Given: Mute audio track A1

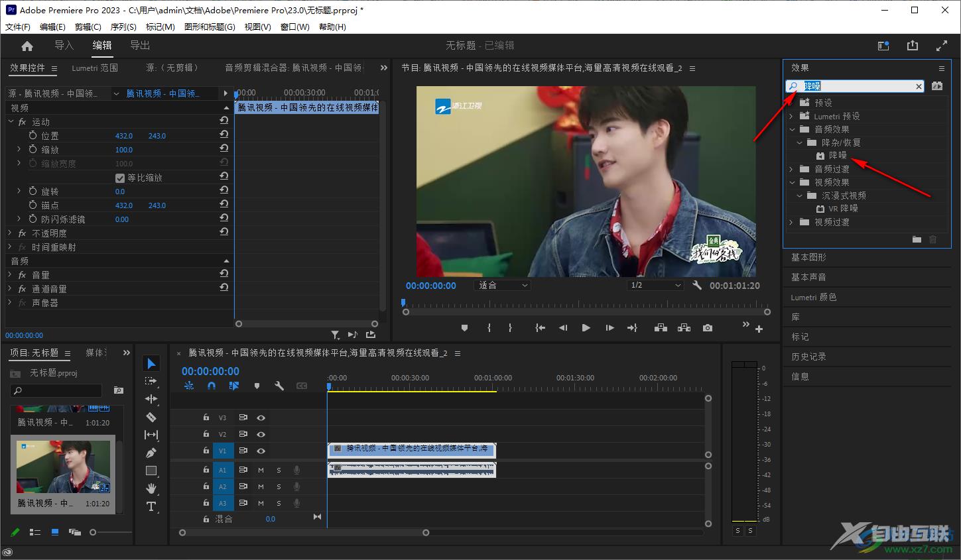Looking at the screenshot, I should [261, 470].
